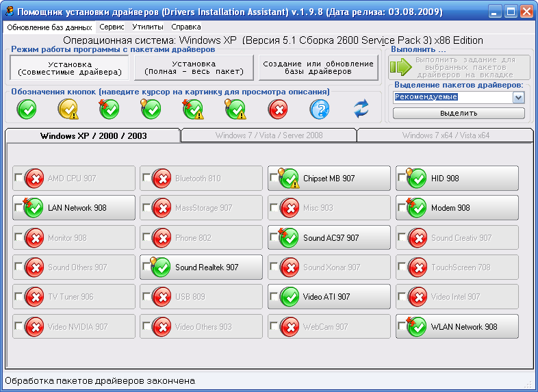Click the yellow checkmark with warning legend icon

[68, 109]
